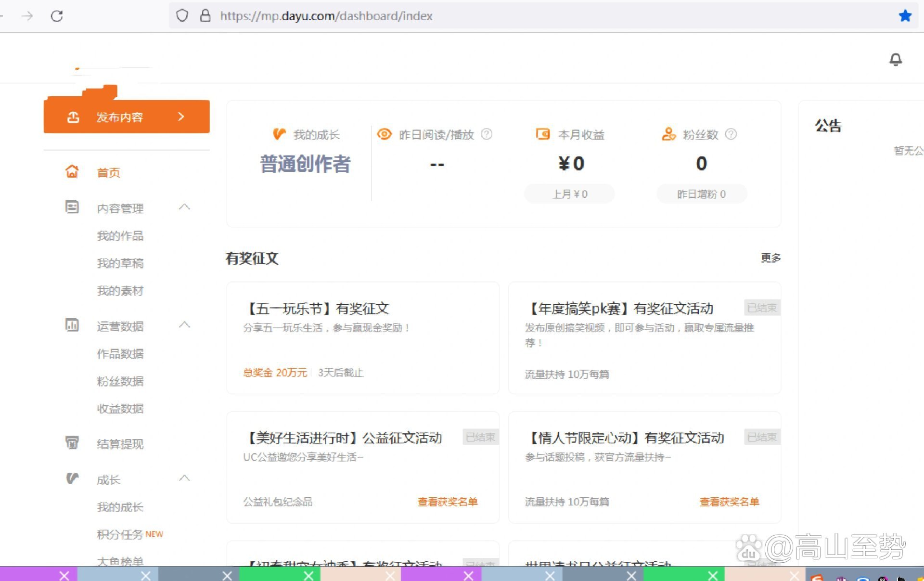The image size is (924, 581).
Task: Click the browser forward arrow
Action: click(27, 16)
